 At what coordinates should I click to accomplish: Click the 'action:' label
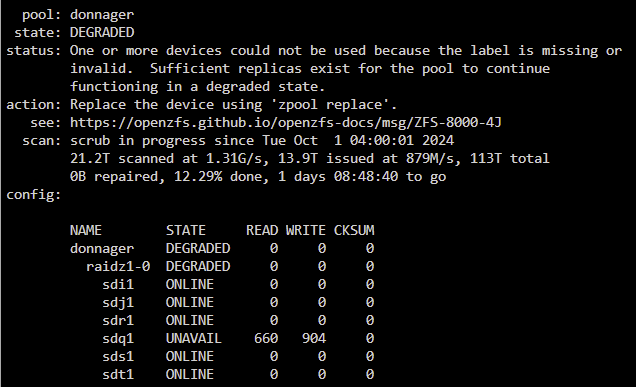(x=34, y=105)
